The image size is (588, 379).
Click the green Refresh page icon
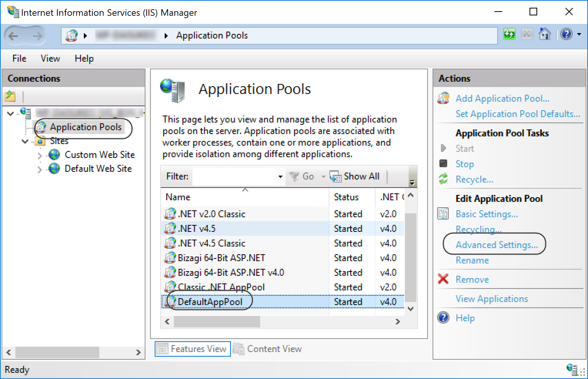(x=509, y=34)
